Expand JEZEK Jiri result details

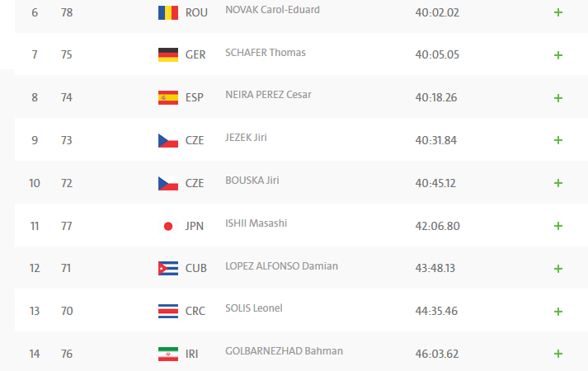558,140
